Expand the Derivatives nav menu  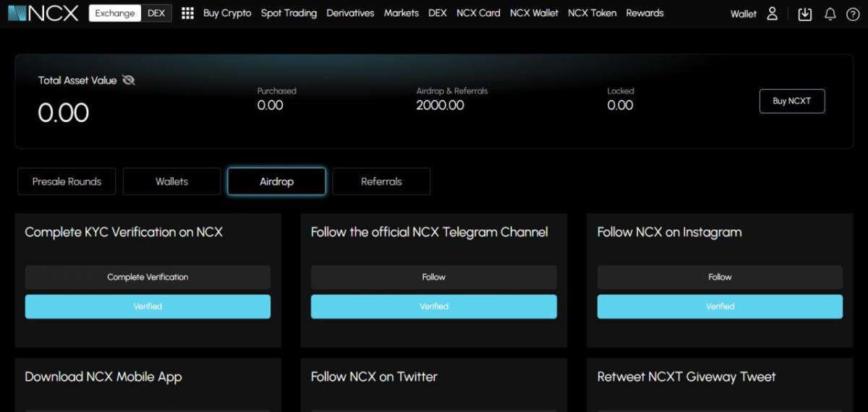click(x=350, y=13)
